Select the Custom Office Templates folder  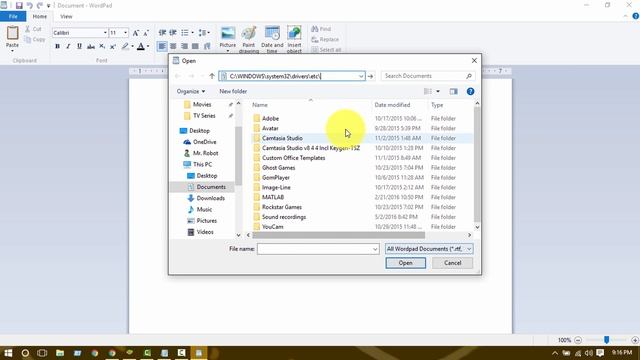click(x=293, y=158)
